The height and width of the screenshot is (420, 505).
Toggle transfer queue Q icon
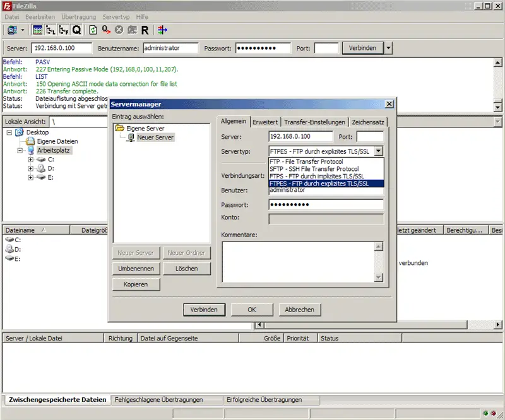[76, 30]
